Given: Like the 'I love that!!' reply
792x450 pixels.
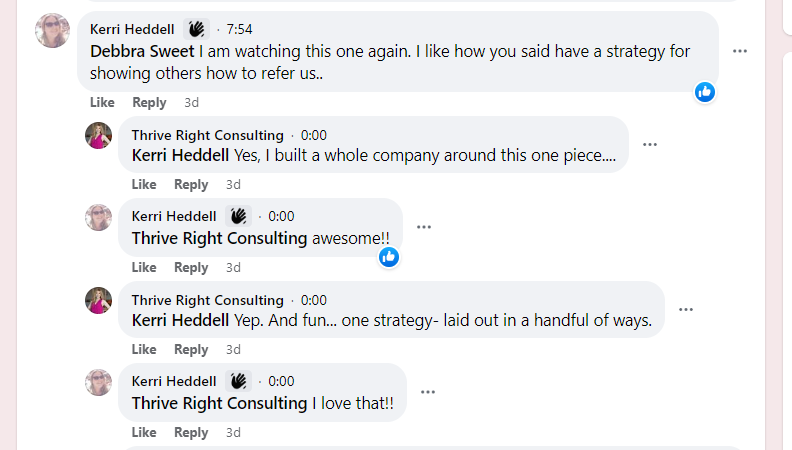Looking at the screenshot, I should (x=144, y=432).
